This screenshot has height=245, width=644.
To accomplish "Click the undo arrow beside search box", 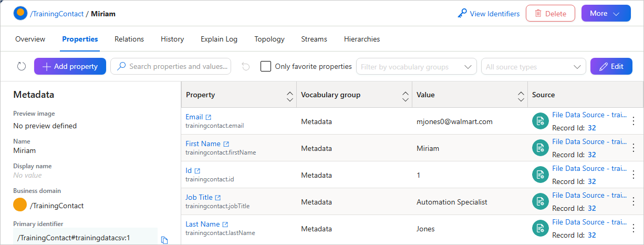I will (246, 66).
